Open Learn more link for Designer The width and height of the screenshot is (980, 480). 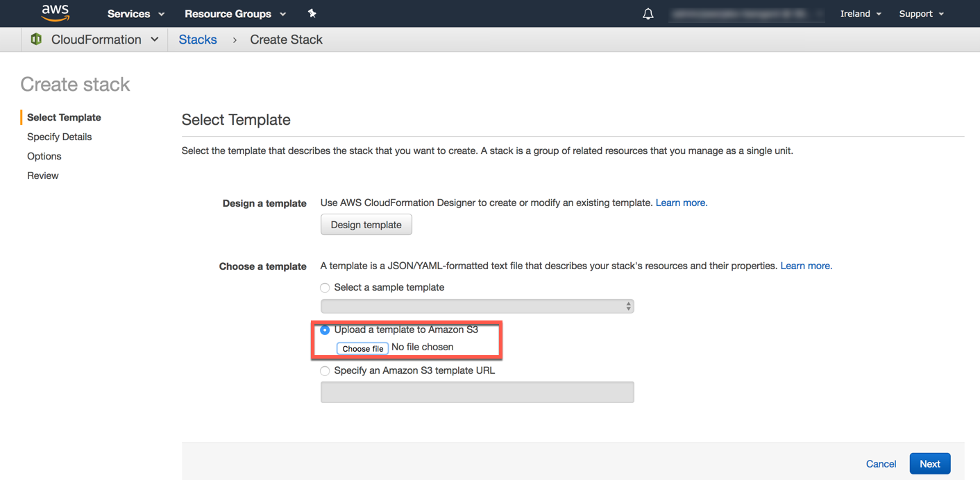(x=682, y=203)
